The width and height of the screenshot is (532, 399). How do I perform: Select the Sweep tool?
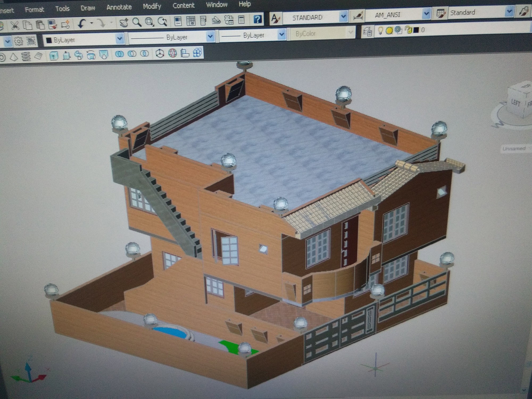click(79, 55)
